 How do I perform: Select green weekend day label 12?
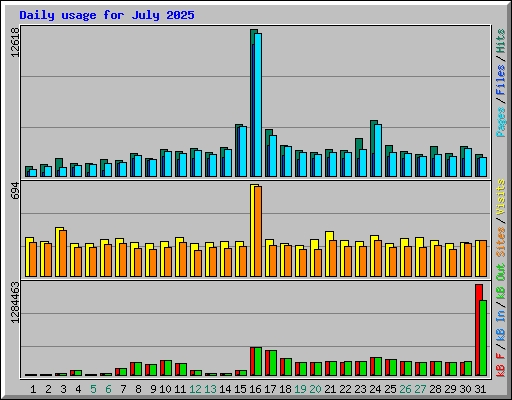tap(195, 389)
